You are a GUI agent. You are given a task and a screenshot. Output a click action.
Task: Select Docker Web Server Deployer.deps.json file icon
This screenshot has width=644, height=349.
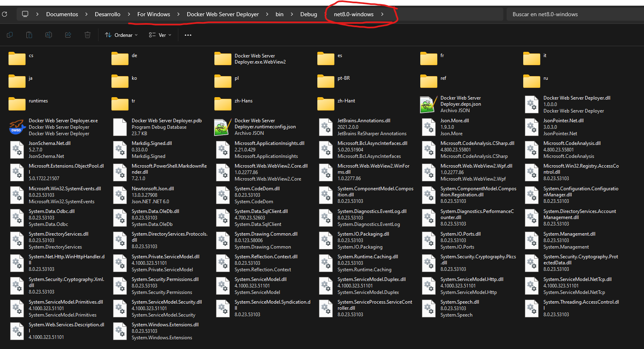[428, 104]
